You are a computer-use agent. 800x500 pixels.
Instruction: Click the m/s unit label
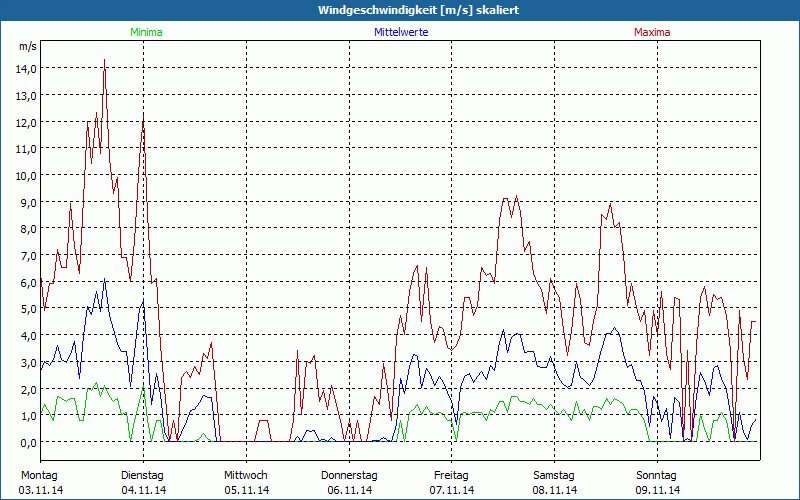(27, 46)
